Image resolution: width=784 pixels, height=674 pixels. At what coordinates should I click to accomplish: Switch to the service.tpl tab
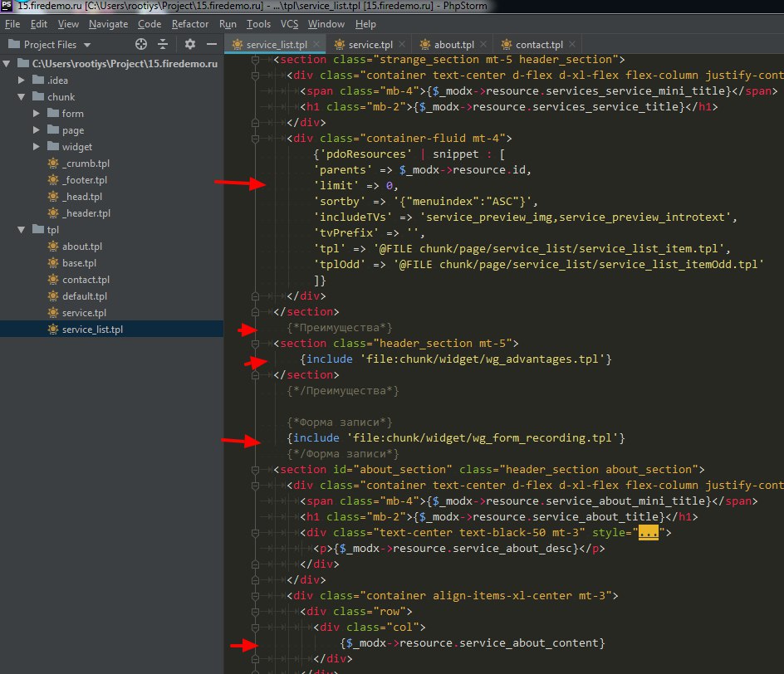tap(370, 45)
